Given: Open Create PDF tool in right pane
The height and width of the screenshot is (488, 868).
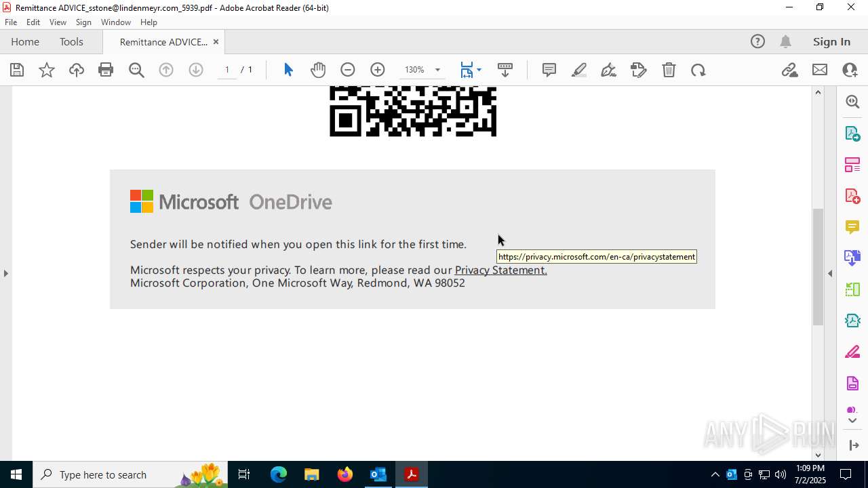Looking at the screenshot, I should tap(852, 196).
